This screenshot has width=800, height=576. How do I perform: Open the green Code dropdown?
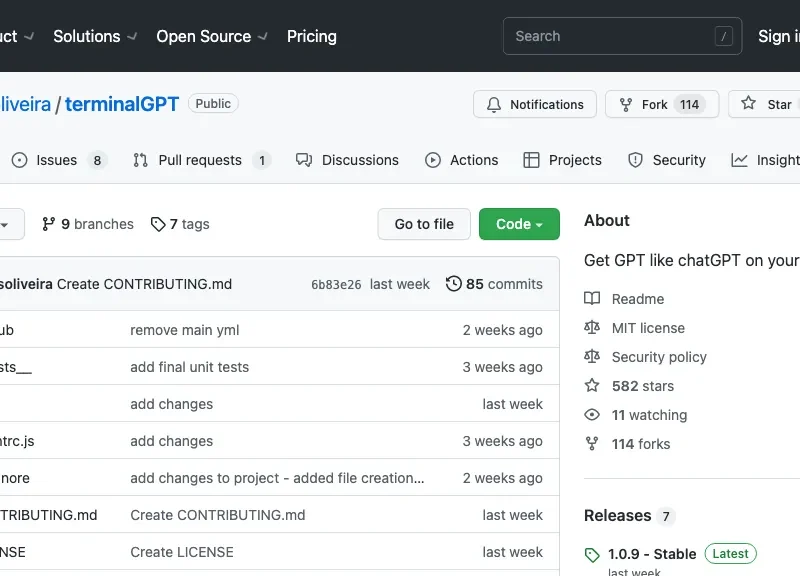pos(519,224)
